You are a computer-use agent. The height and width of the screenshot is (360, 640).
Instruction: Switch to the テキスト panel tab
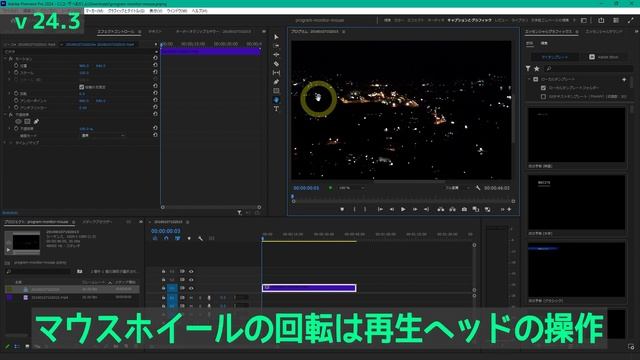point(155,31)
